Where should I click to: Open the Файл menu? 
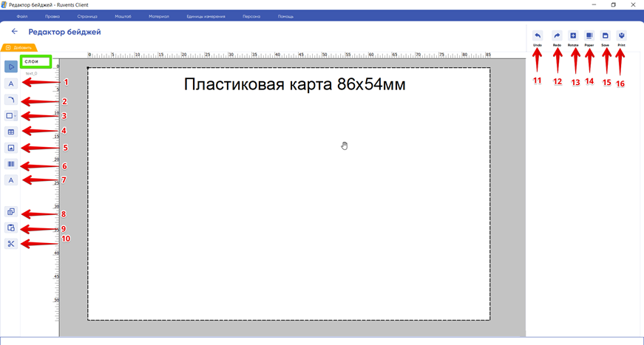pos(22,16)
